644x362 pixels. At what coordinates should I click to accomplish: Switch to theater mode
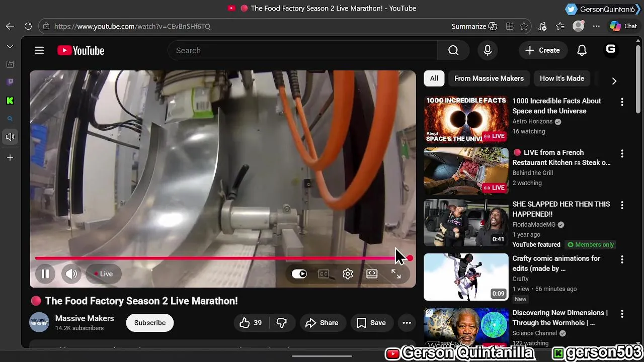pos(372,274)
